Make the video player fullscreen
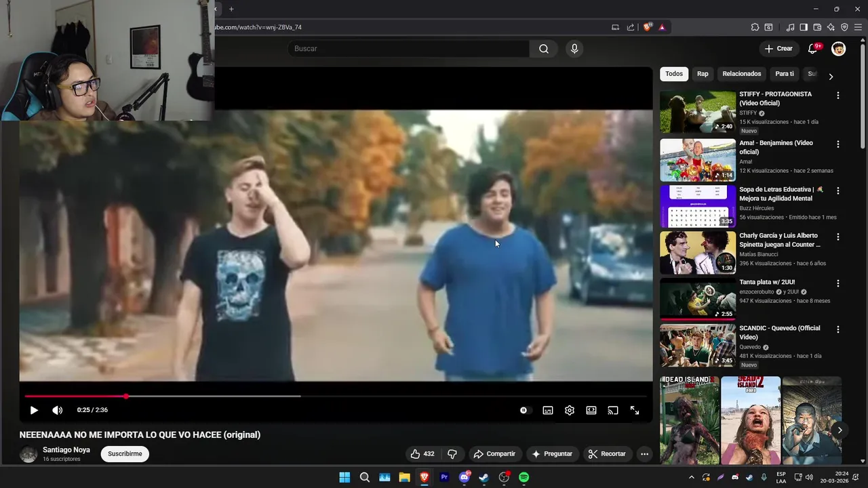Viewport: 868px width, 488px height. tap(635, 410)
